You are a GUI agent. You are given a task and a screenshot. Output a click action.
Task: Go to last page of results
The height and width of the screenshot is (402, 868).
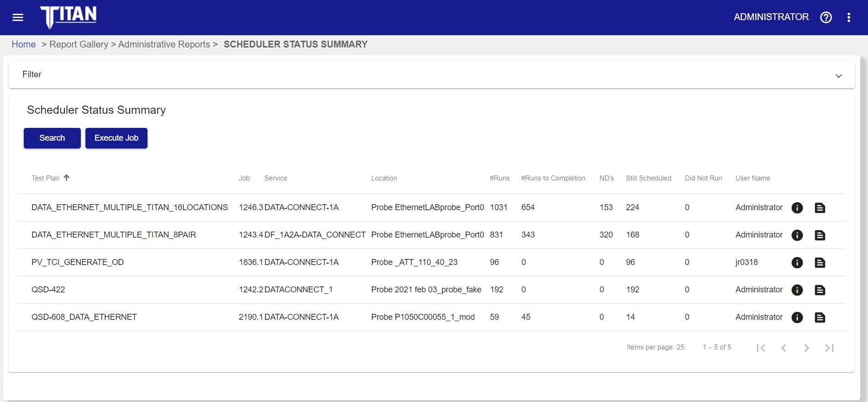[829, 348]
